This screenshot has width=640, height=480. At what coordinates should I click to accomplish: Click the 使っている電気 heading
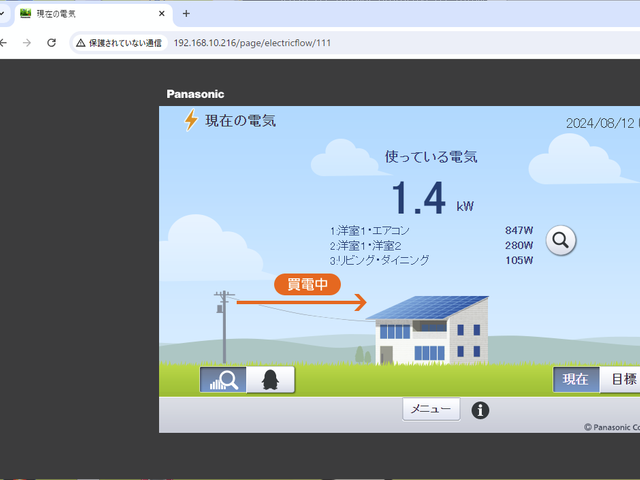pos(431,156)
